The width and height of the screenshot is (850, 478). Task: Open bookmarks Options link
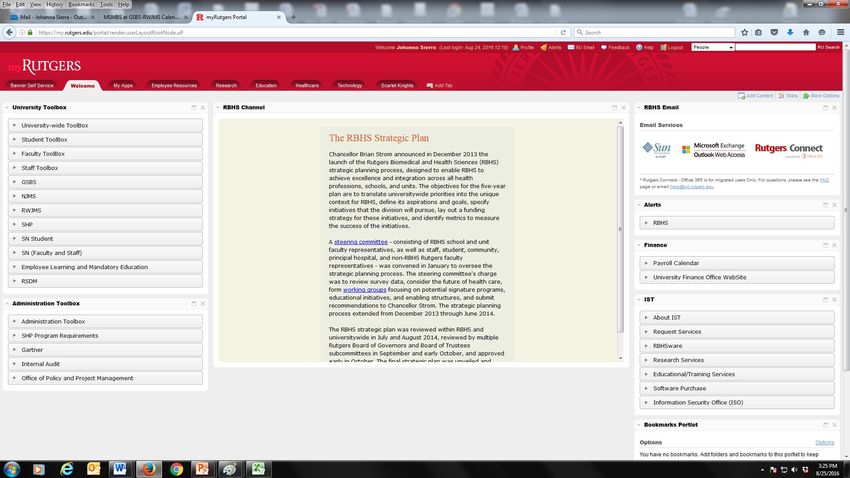(825, 443)
